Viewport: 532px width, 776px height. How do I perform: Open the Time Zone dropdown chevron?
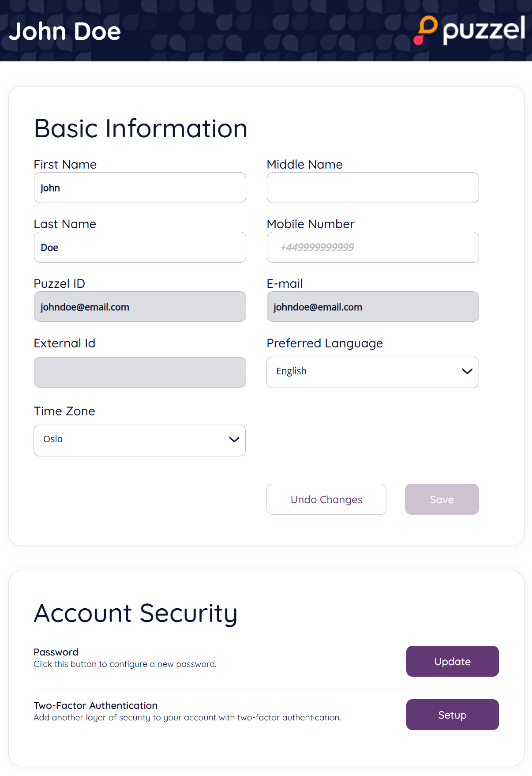(x=234, y=440)
